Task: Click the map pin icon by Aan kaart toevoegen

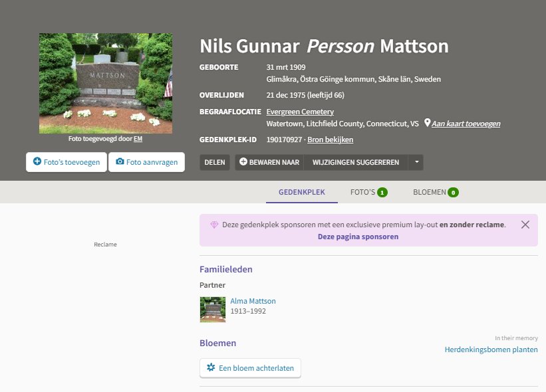Action: coord(426,124)
